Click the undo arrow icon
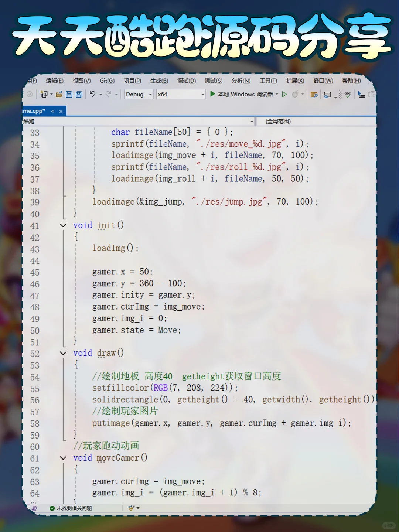The image size is (399, 532). click(x=92, y=94)
